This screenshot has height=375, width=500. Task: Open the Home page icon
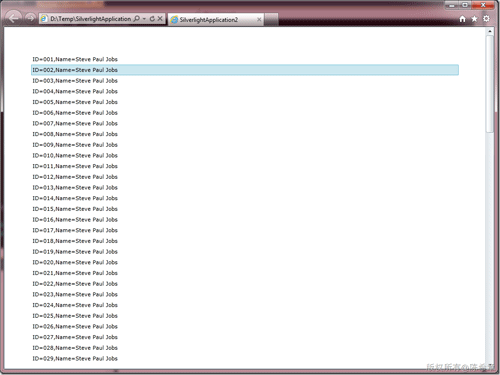[462, 19]
